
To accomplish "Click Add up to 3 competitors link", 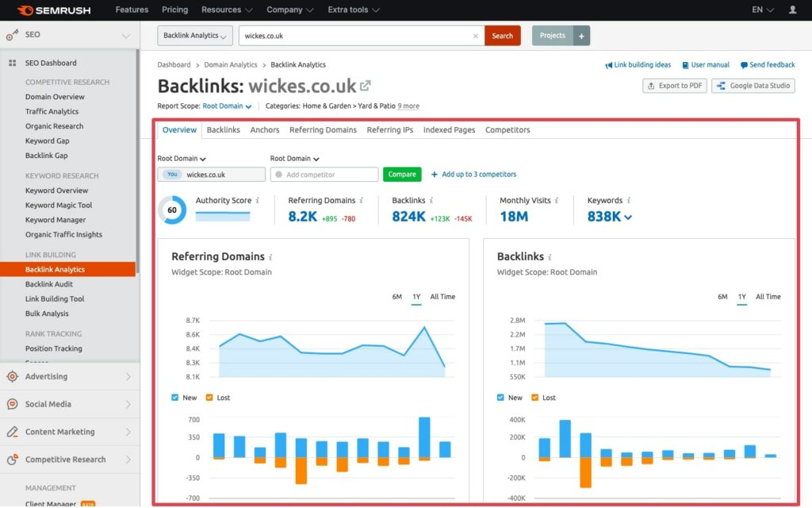I will click(474, 174).
